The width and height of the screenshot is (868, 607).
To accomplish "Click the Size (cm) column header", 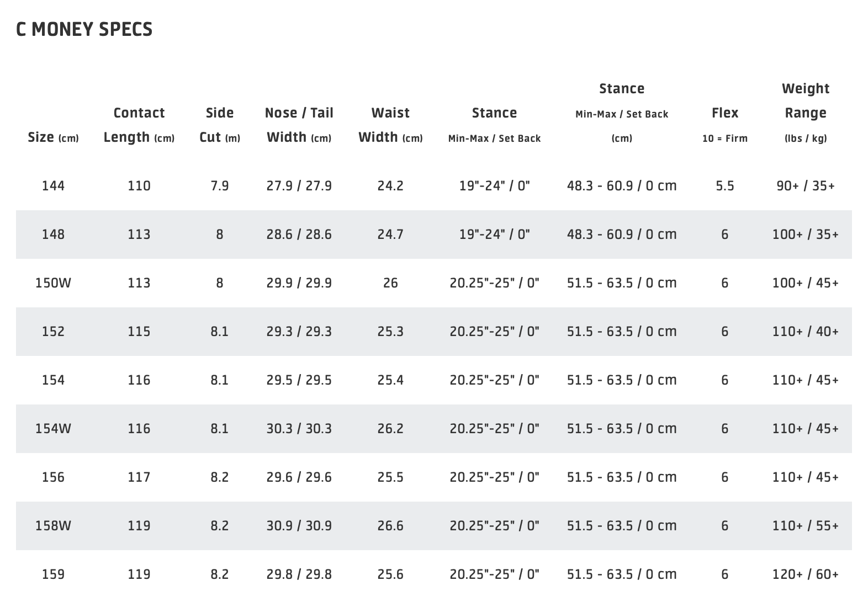I will (x=53, y=137).
